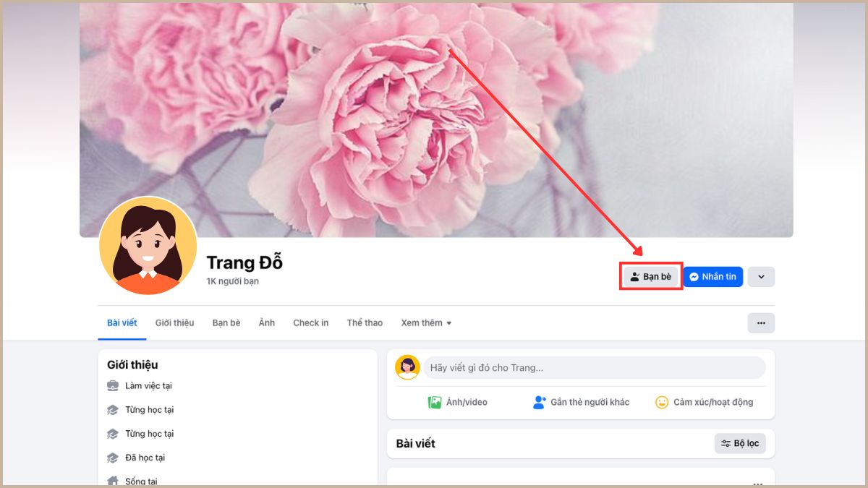
Task: Click the Làm việc tại briefcase icon
Action: [x=113, y=386]
